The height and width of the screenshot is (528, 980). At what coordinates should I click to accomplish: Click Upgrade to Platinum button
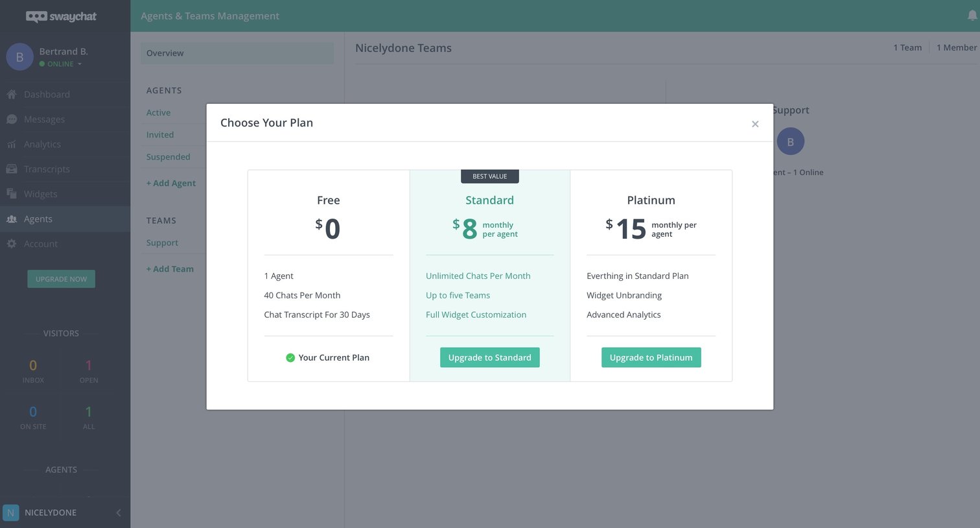tap(651, 357)
